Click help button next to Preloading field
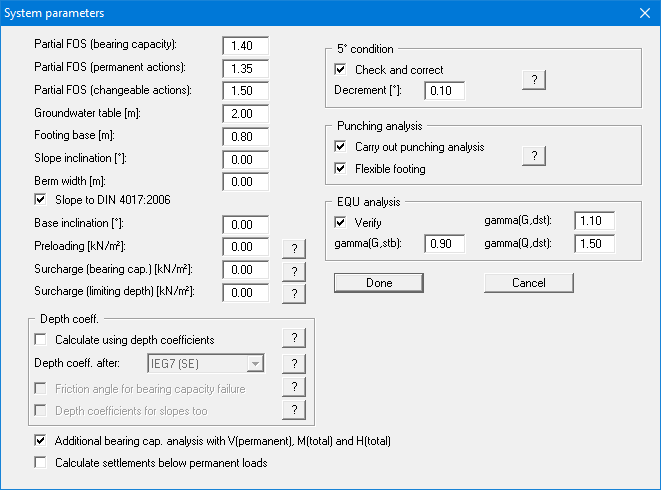Viewport: 661px width, 490px height. click(294, 247)
